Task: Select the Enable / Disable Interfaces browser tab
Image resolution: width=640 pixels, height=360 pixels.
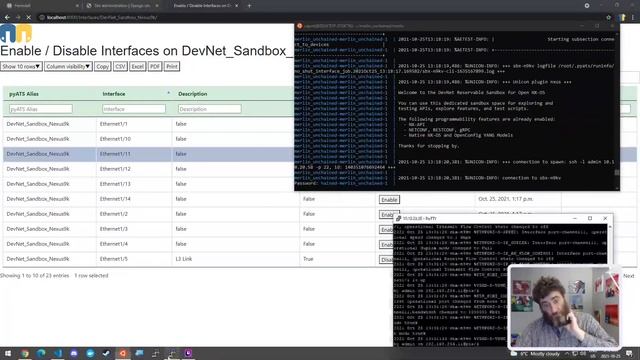Action: tap(202, 6)
